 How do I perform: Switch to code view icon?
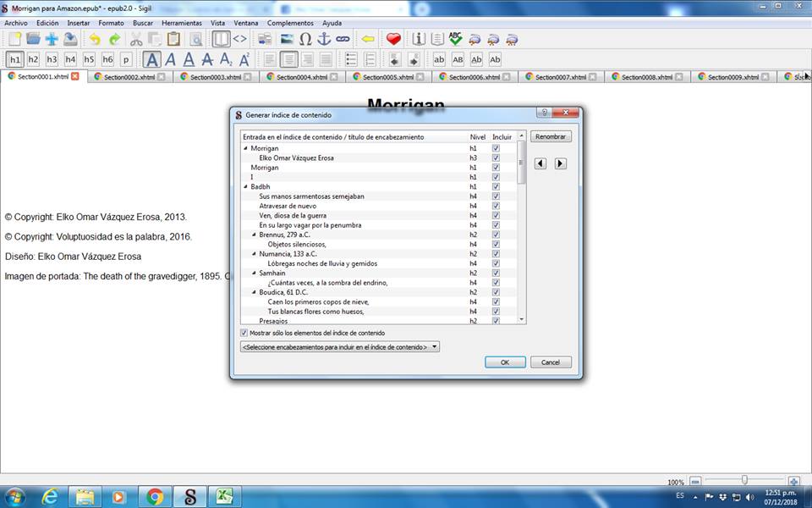[x=240, y=39]
